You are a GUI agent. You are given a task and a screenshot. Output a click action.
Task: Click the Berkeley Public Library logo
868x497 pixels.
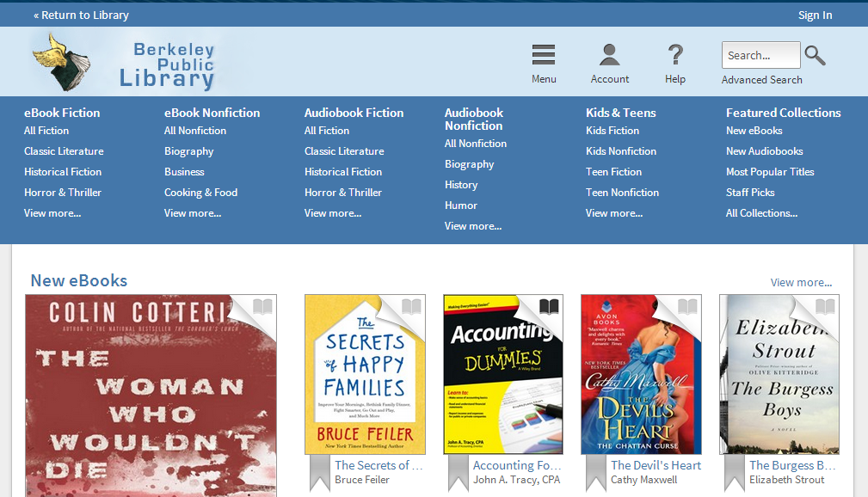(x=124, y=62)
